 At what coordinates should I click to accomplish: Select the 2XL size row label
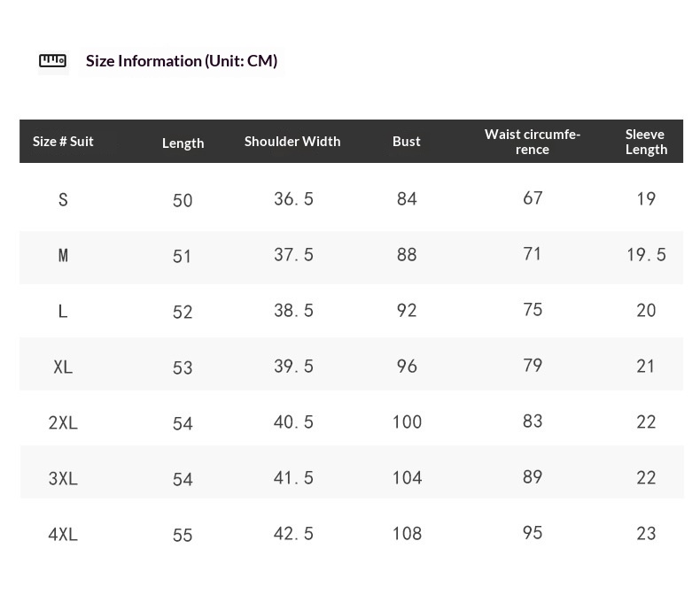coord(63,423)
